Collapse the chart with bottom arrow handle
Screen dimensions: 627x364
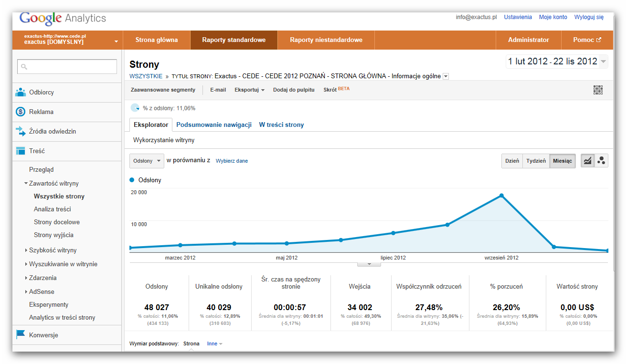click(x=369, y=264)
